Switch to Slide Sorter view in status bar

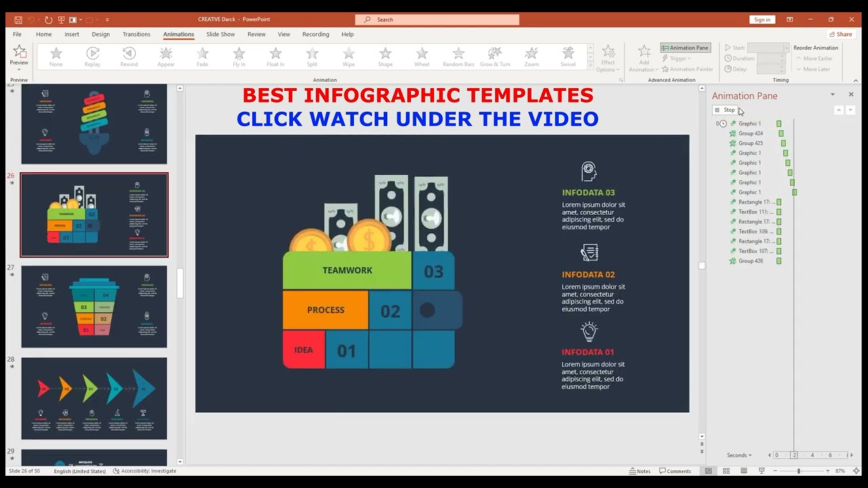point(726,471)
